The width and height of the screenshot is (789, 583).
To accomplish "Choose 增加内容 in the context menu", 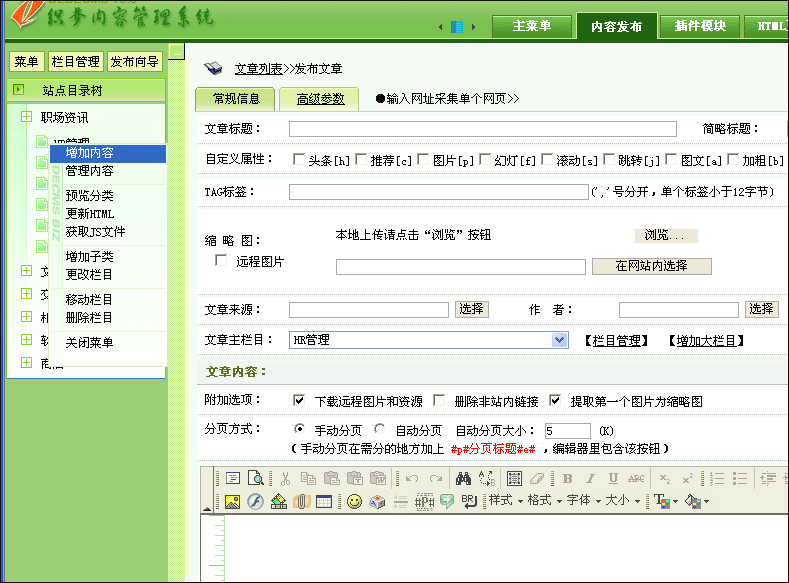I will pos(90,153).
